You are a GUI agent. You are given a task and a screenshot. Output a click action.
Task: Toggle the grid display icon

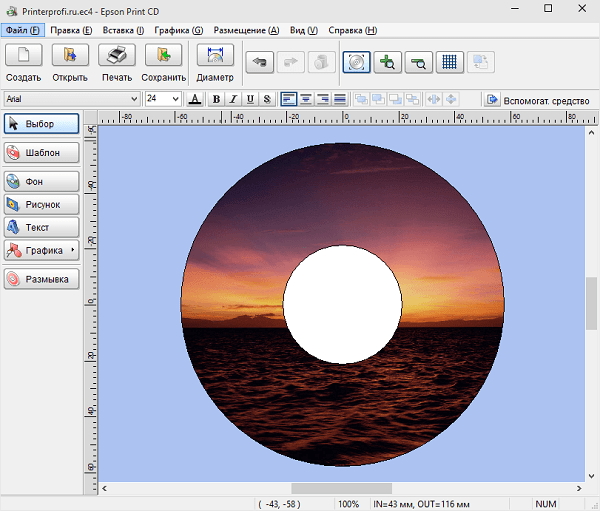pyautogui.click(x=450, y=62)
